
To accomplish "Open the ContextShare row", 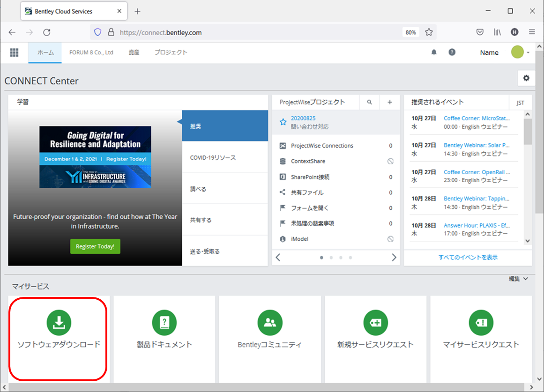I will coord(336,161).
